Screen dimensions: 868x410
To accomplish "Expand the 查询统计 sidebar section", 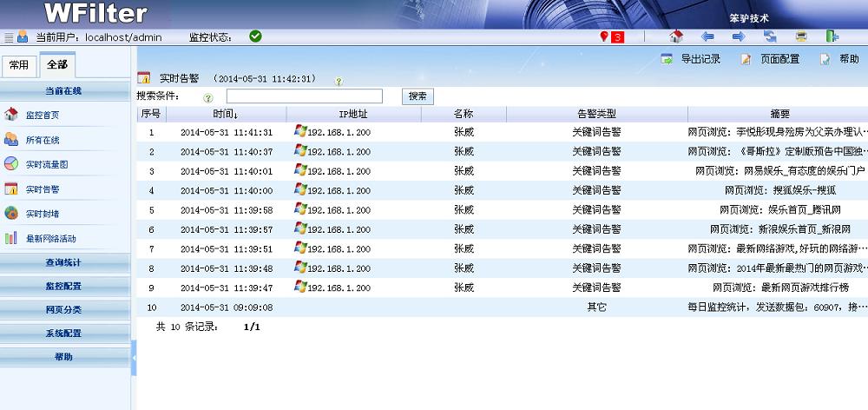I will click(65, 261).
